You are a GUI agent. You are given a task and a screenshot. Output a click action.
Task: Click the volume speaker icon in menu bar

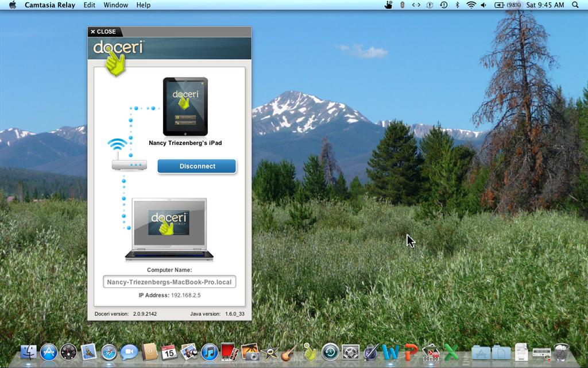[483, 5]
